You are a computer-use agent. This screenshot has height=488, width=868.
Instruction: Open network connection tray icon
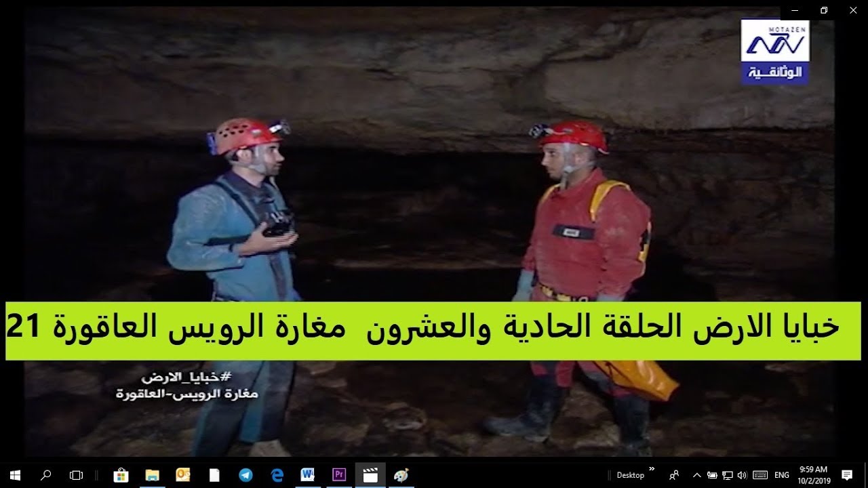tap(728, 475)
